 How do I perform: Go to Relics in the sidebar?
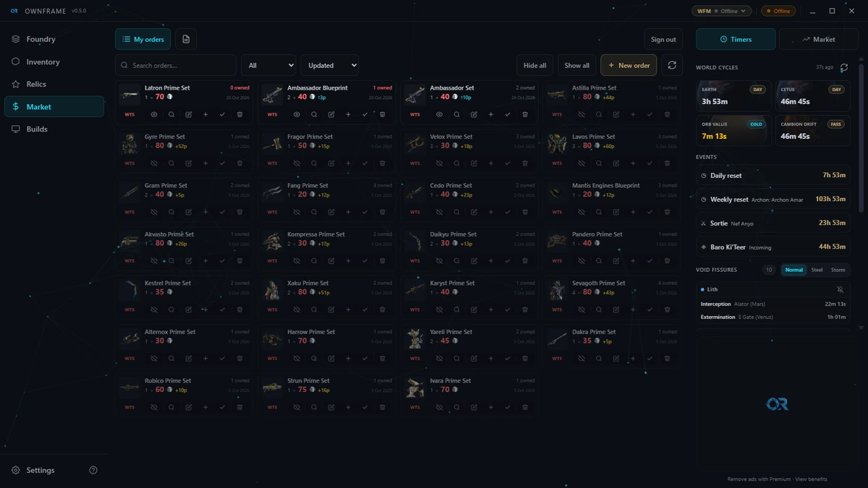pos(54,84)
